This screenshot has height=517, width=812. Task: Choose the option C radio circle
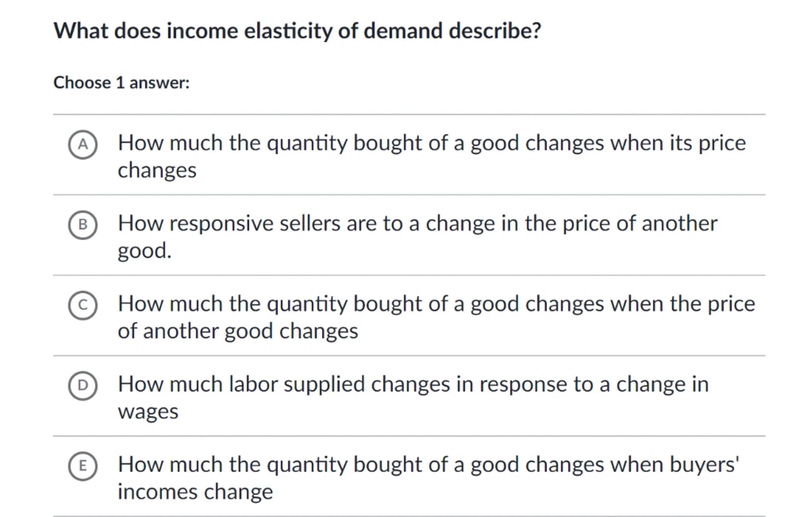click(x=82, y=305)
